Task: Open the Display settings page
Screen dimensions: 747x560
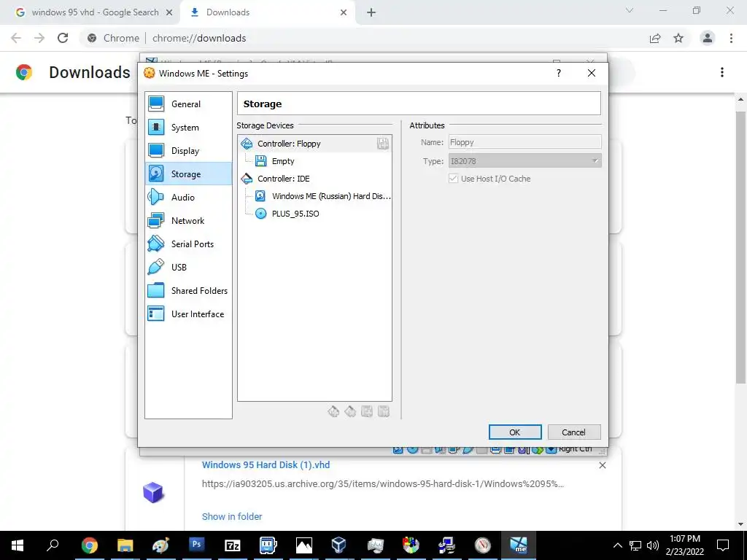Action: [188, 150]
